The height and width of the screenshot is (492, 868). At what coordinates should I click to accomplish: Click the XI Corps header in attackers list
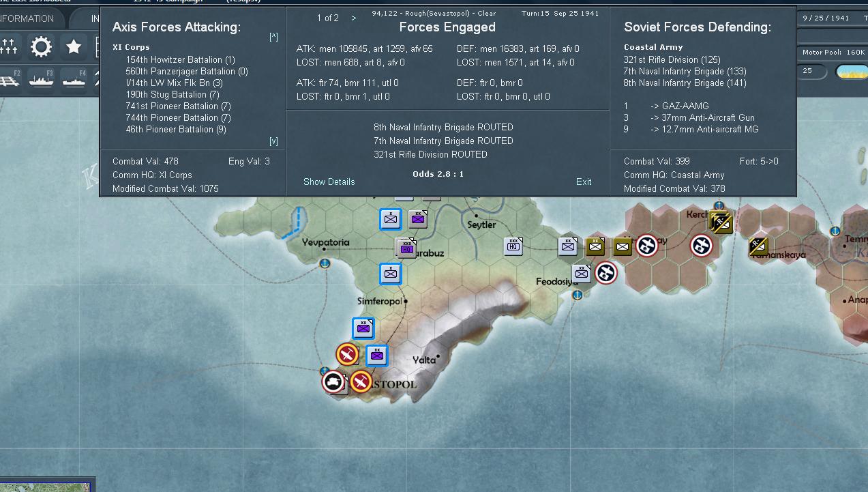[132, 48]
